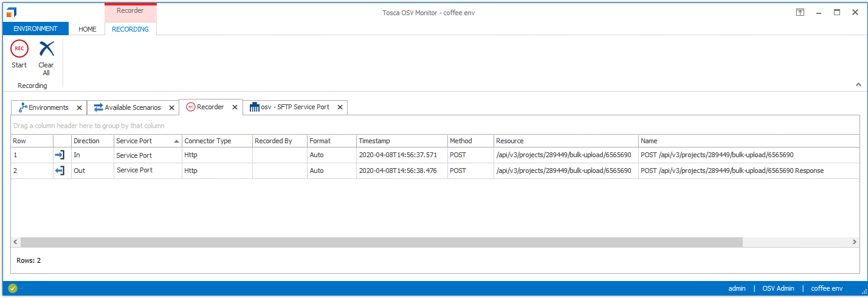This screenshot has width=868, height=298.
Task: Open the Available Scenarios tab
Action: (x=133, y=107)
